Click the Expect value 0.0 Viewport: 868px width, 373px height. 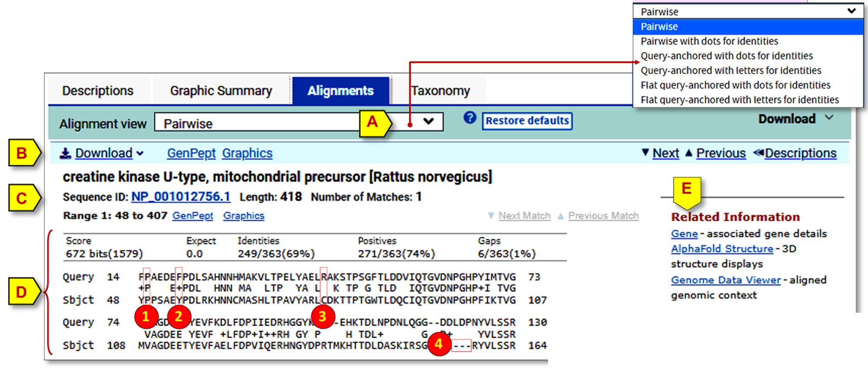point(194,254)
